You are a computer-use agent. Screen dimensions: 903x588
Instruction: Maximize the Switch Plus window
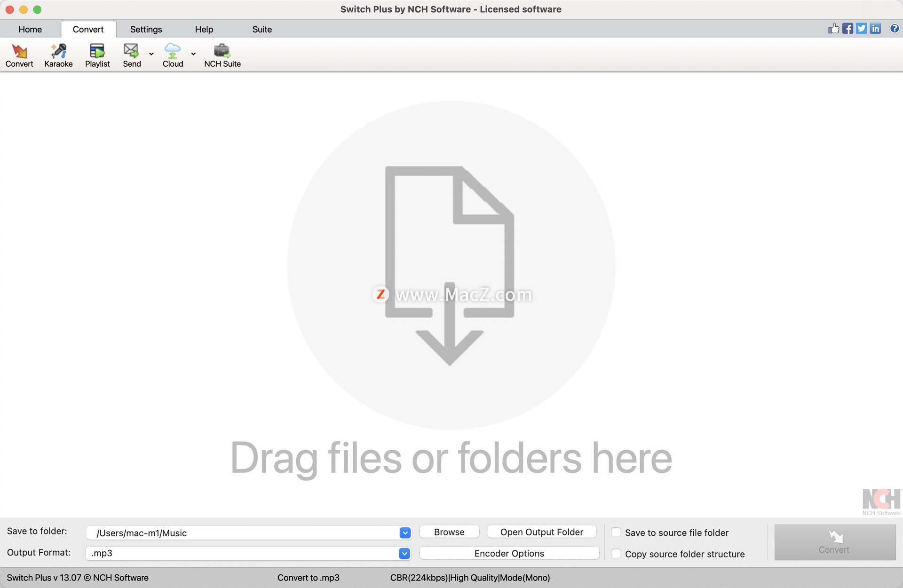click(37, 9)
